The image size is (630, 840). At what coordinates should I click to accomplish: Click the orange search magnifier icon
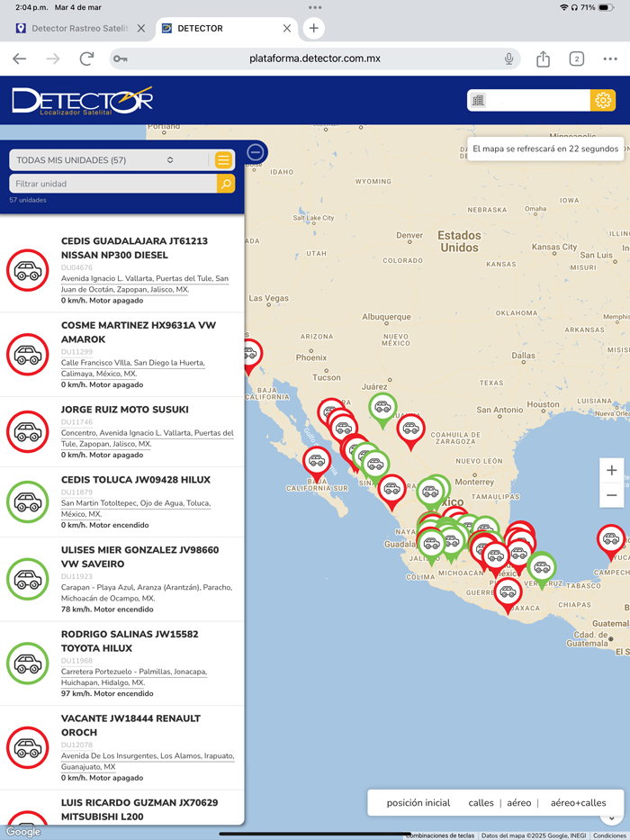226,184
